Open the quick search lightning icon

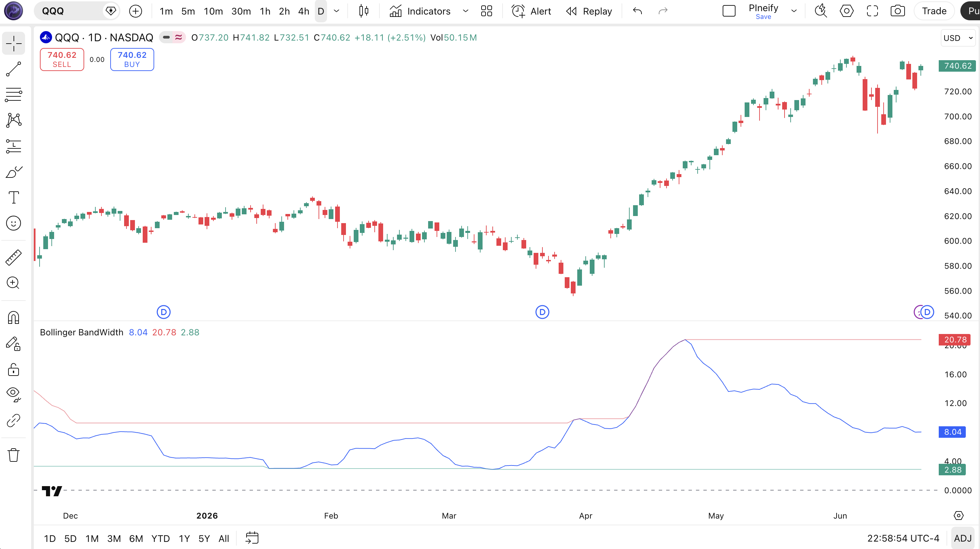(x=821, y=11)
